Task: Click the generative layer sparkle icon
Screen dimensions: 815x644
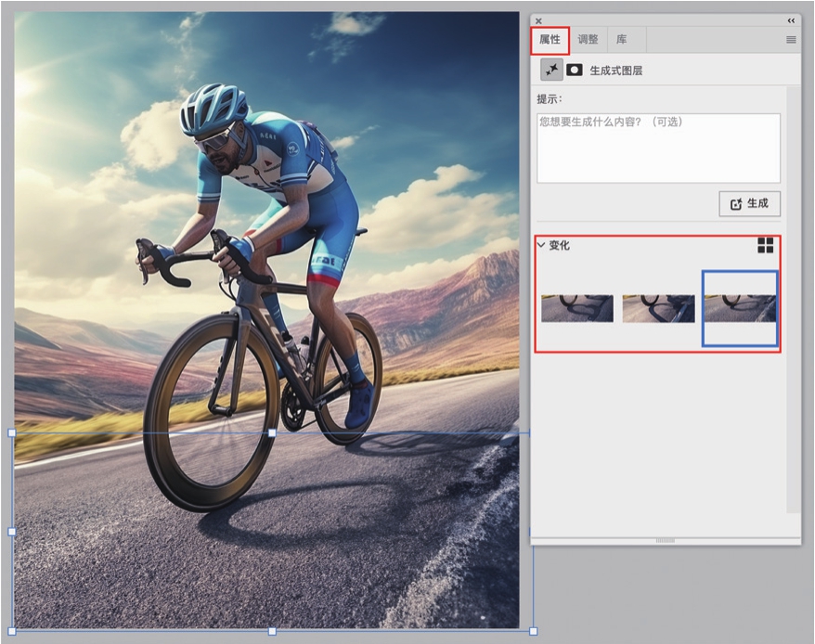Action: (552, 70)
